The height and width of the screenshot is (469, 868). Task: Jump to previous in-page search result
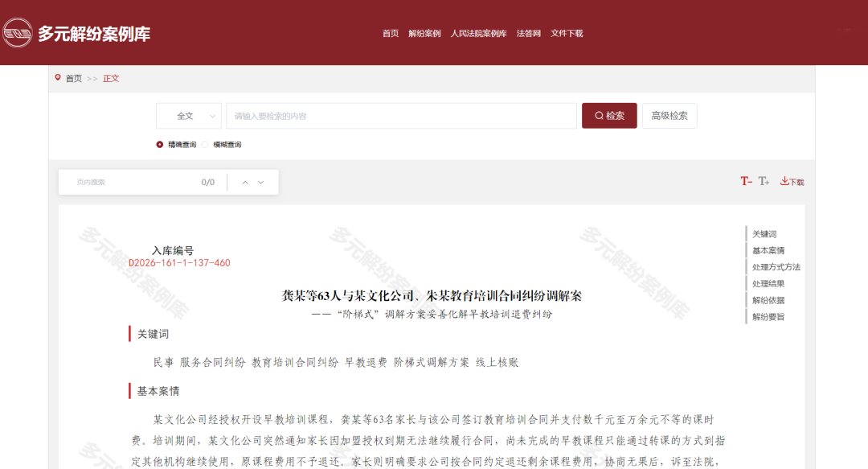click(245, 183)
